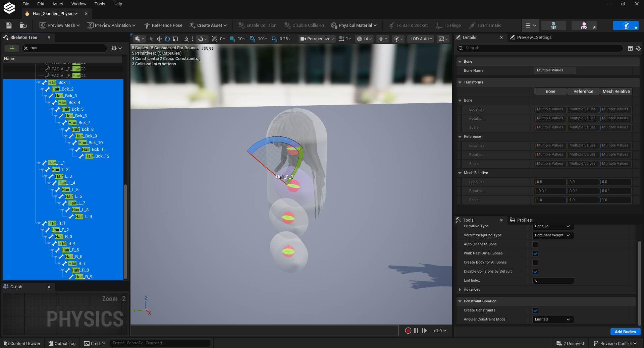This screenshot has height=348, width=644.
Task: Open the Asset menu
Action: [58, 4]
